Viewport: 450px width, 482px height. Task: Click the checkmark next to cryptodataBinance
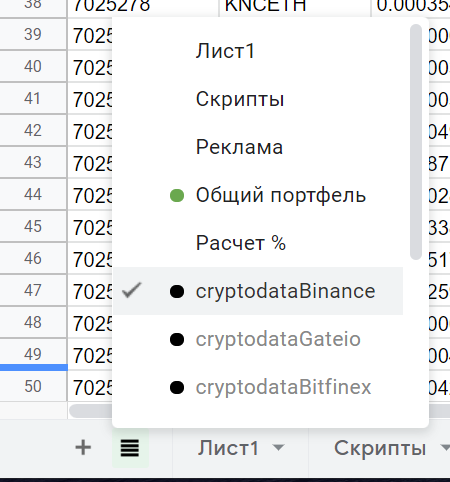pos(132,290)
